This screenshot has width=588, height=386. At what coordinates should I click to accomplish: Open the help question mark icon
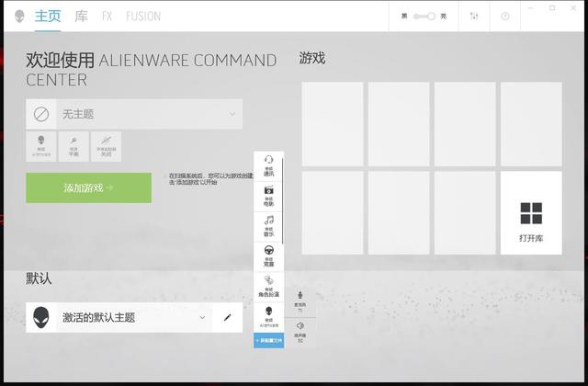[x=505, y=17]
